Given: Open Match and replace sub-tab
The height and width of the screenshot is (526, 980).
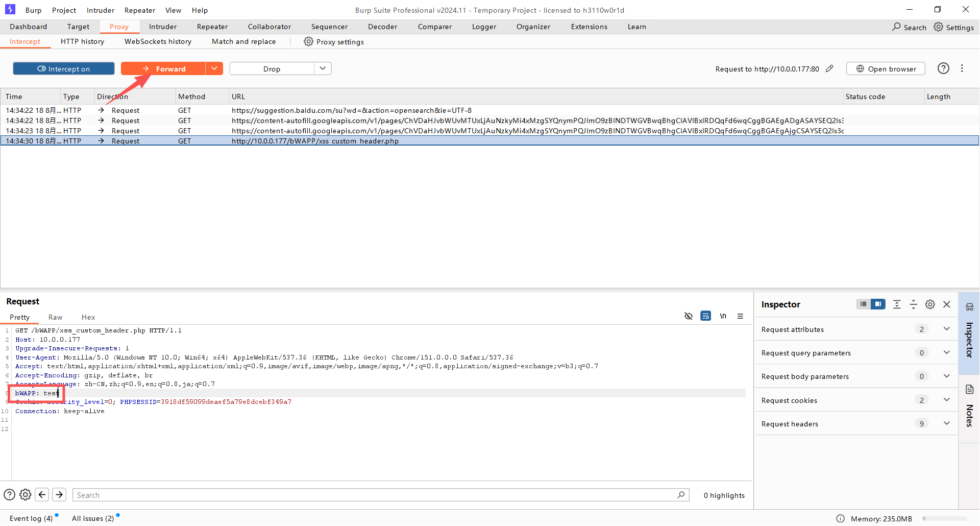Looking at the screenshot, I should [243, 41].
